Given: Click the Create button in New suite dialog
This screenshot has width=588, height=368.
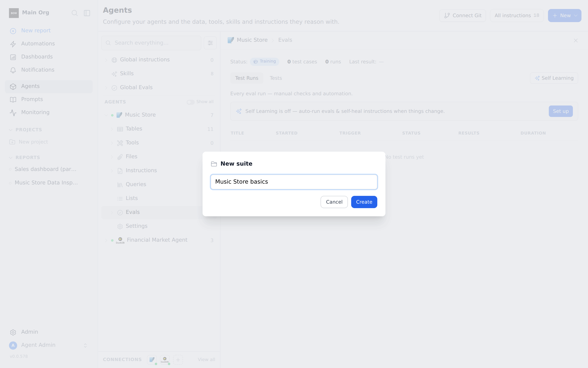Looking at the screenshot, I should click(364, 202).
